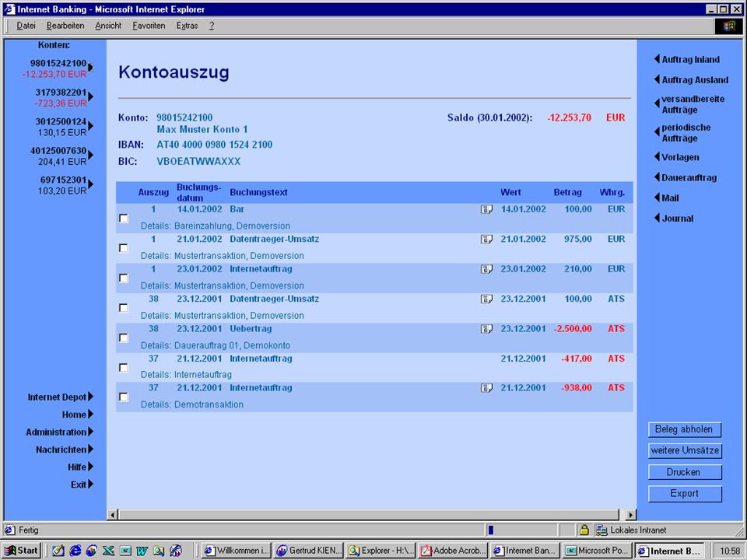Tick the checkbox for the Bar entry
This screenshot has width=747, height=560.
pyautogui.click(x=124, y=218)
